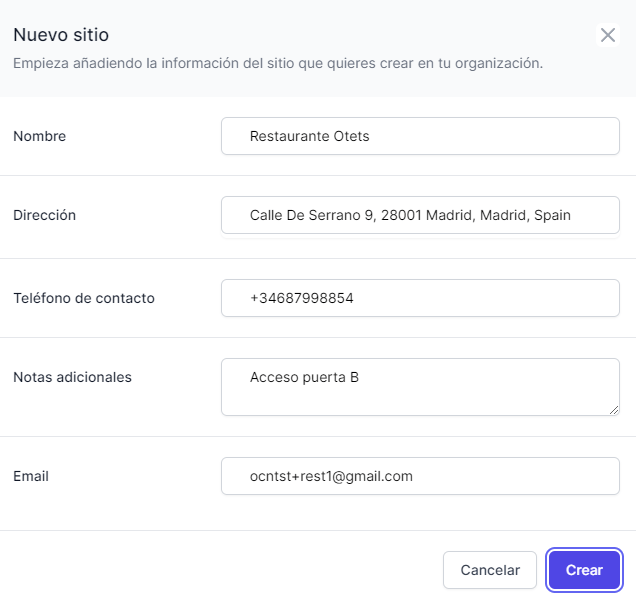Click the Nuevo sitio dialog title
636x601 pixels.
tap(61, 35)
